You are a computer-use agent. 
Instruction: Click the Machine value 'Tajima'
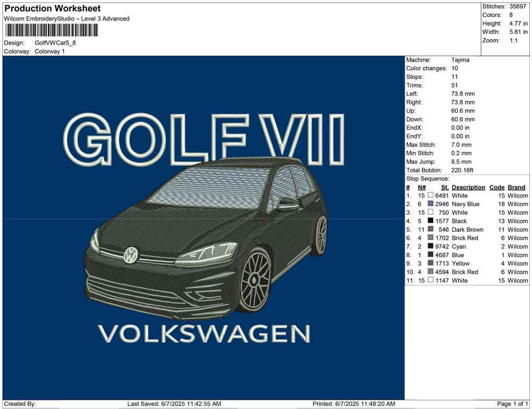pyautogui.click(x=461, y=60)
